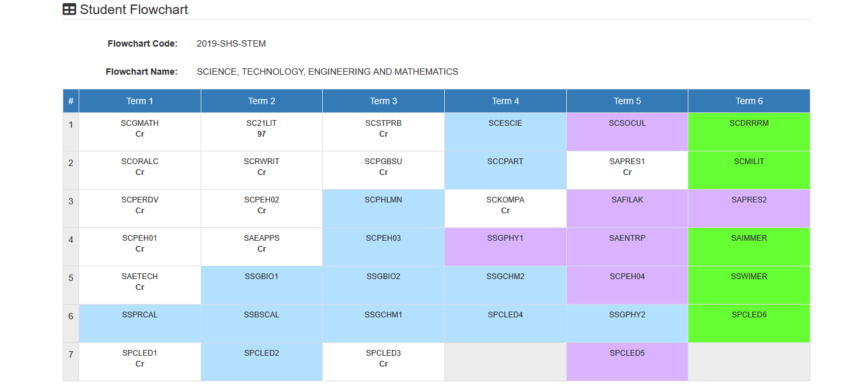The height and width of the screenshot is (387, 868).
Task: Click the SPCLED5 course cell
Action: pos(627,362)
